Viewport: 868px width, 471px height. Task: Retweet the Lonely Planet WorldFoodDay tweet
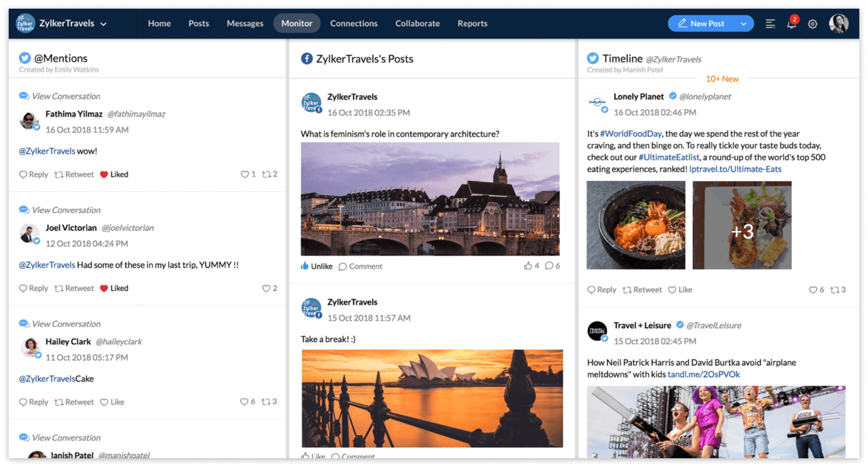tap(642, 289)
